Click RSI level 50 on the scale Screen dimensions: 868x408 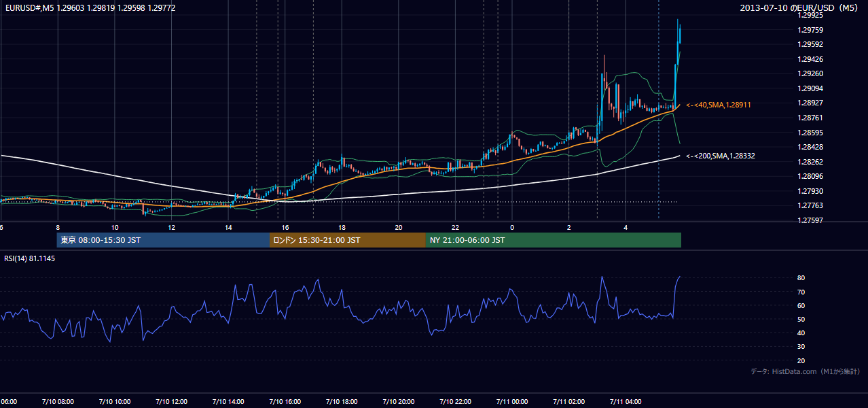tap(801, 319)
